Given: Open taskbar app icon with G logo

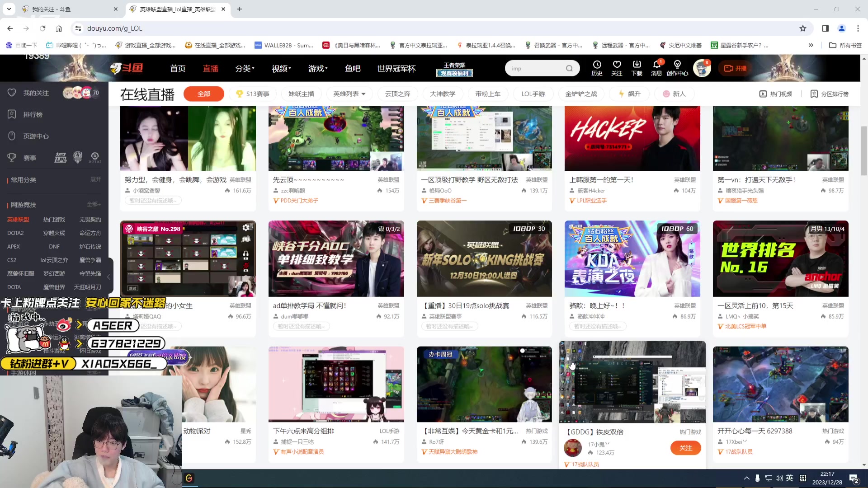Looking at the screenshot, I should tap(189, 478).
